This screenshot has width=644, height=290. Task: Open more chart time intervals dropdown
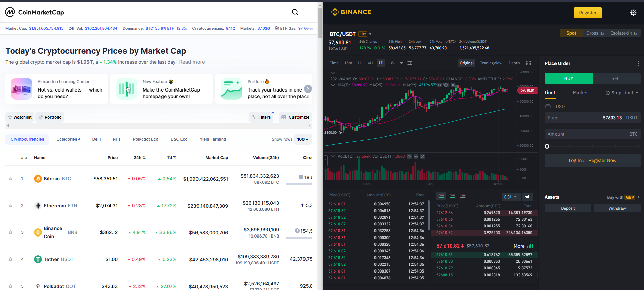point(401,63)
